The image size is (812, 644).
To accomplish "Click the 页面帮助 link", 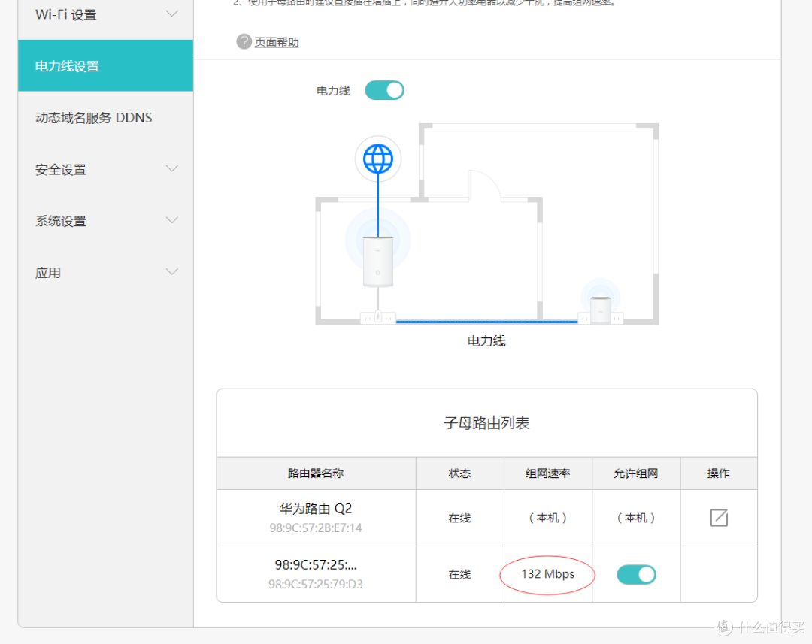I will (x=277, y=42).
